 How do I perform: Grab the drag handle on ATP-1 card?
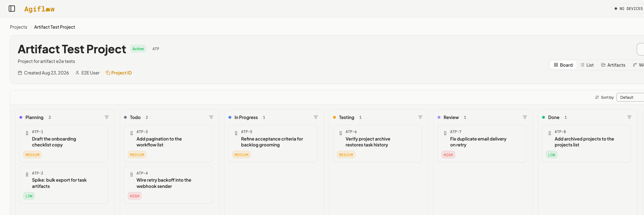[27, 133]
